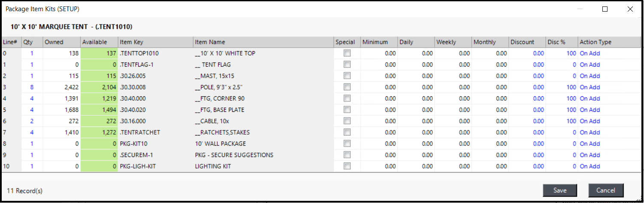Viewport: 644px width, 203px height.
Task: Close the Package Item Kits window
Action: point(630,9)
